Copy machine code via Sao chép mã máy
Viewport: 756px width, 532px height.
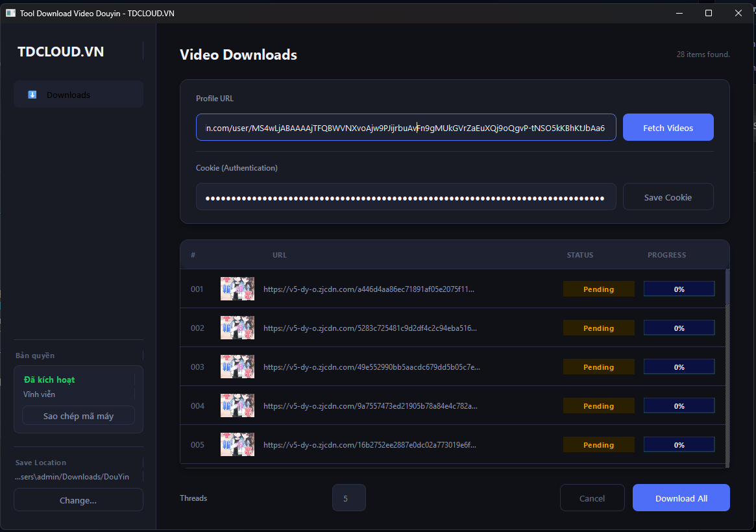click(78, 416)
